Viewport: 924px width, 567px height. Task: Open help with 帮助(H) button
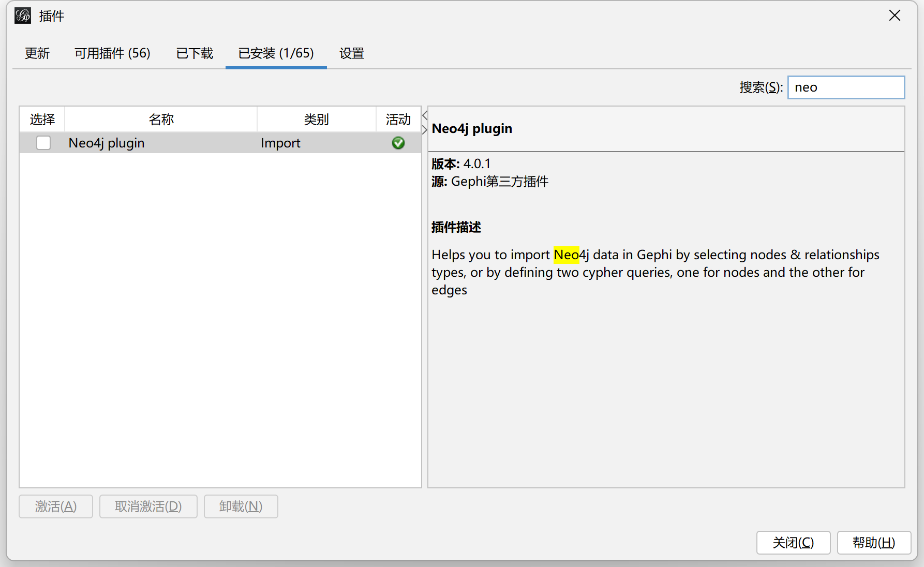pyautogui.click(x=874, y=543)
